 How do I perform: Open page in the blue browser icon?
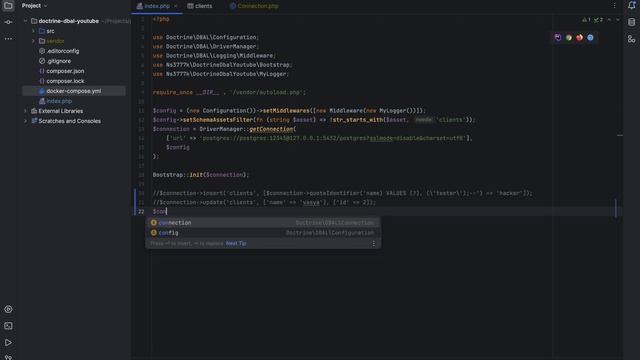(x=590, y=38)
